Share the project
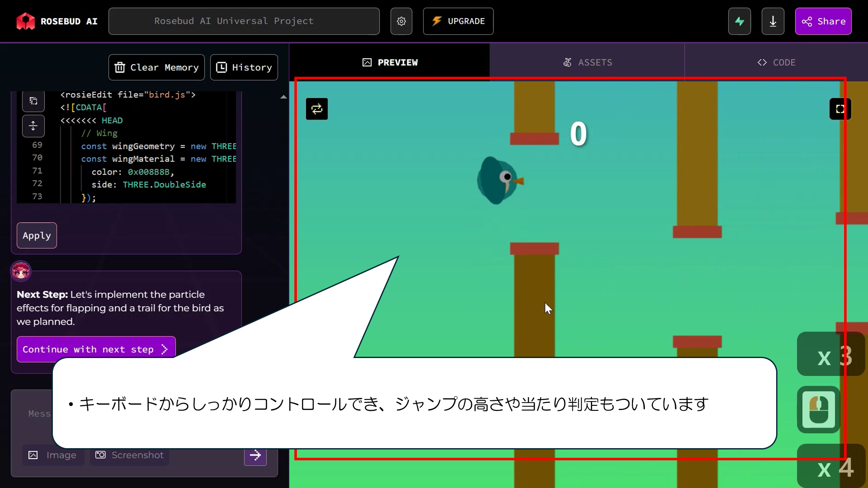Viewport: 868px width, 488px height. (x=823, y=21)
